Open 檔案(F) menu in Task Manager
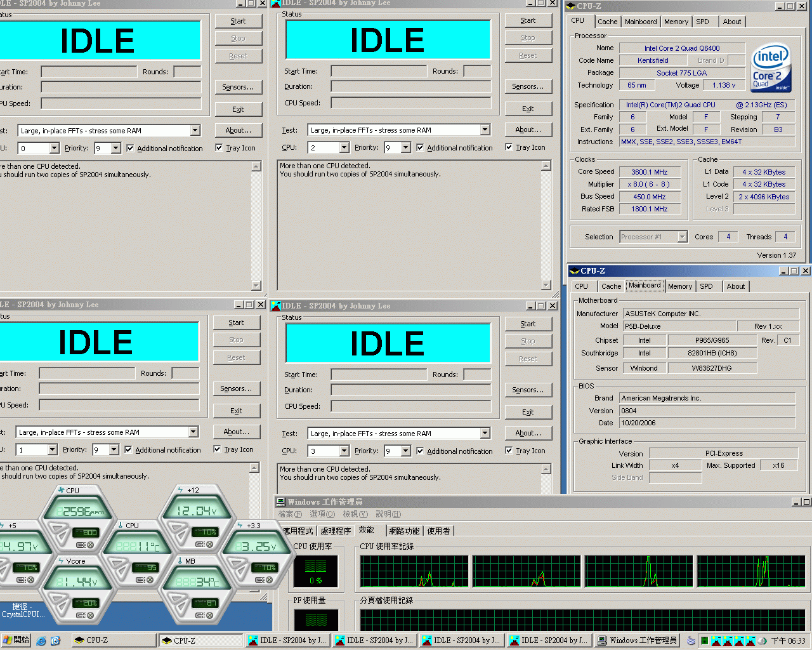The width and height of the screenshot is (812, 650). [x=290, y=514]
